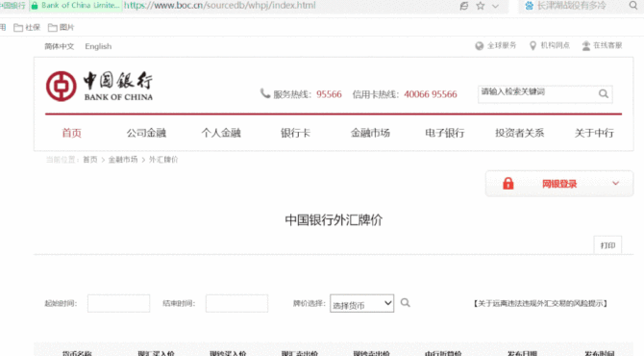Click the 中国银行外汇牌价 heading
Screen dimensions: 644x356
334,220
